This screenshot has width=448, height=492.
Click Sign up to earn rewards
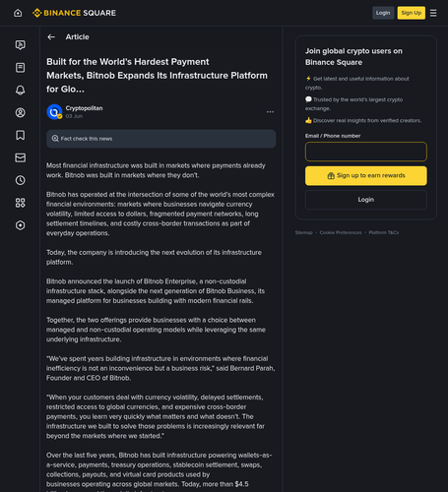coord(366,176)
